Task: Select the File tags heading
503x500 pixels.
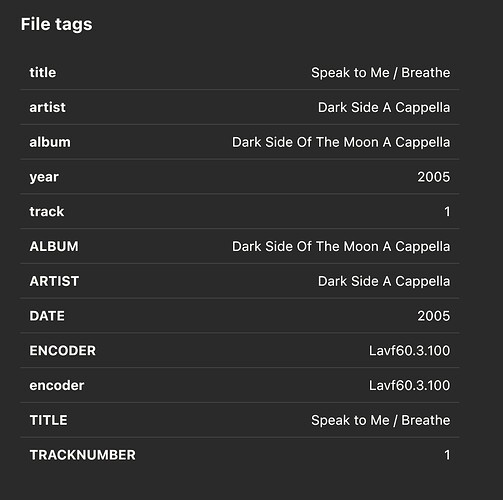Action: tap(56, 25)
